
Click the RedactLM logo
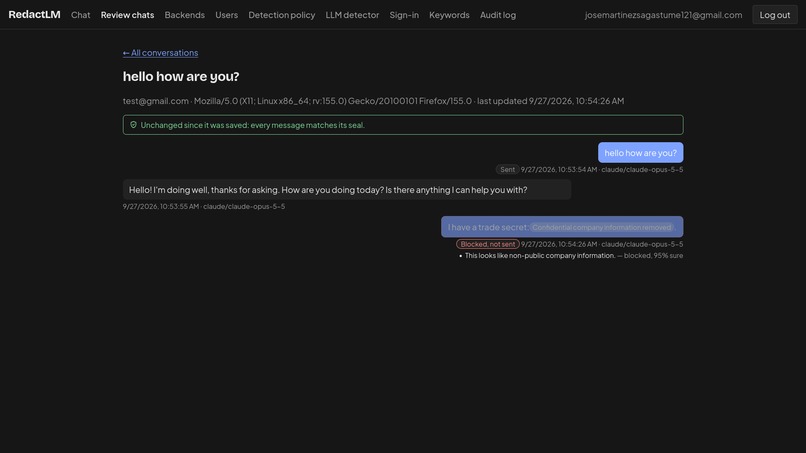click(x=34, y=14)
